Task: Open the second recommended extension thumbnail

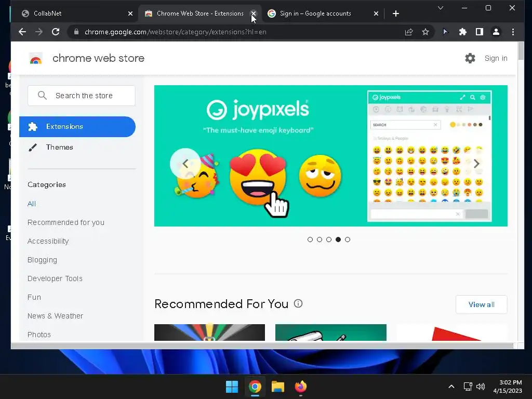Action: (331, 332)
